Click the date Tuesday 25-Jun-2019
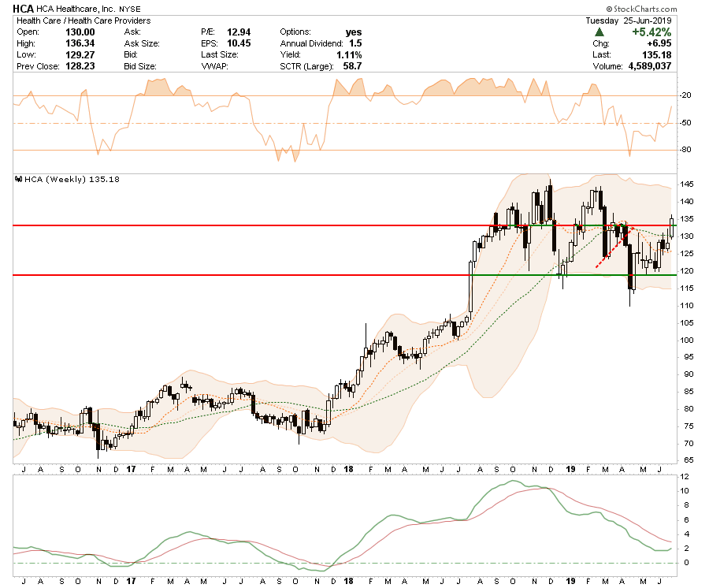The width and height of the screenshot is (709, 588). point(629,20)
